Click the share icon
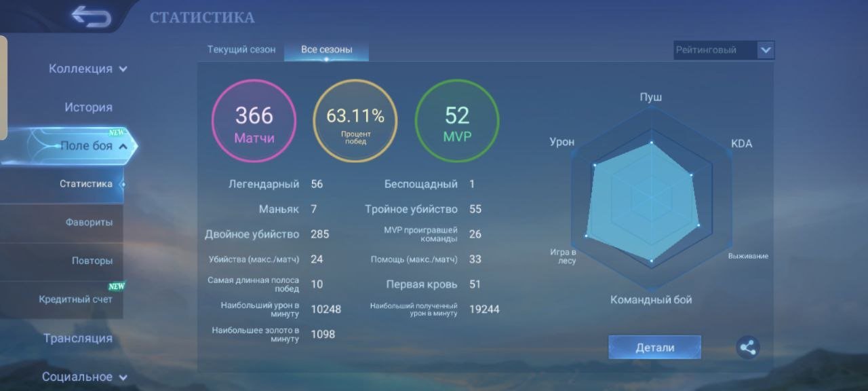 click(747, 348)
